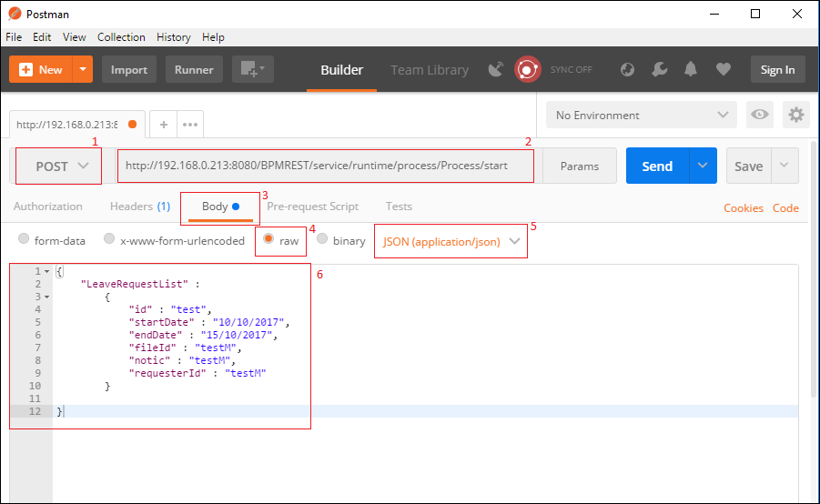Screen dimensions: 820x504
Task: Collapse the code fold arrow on line 1
Action: coord(46,271)
